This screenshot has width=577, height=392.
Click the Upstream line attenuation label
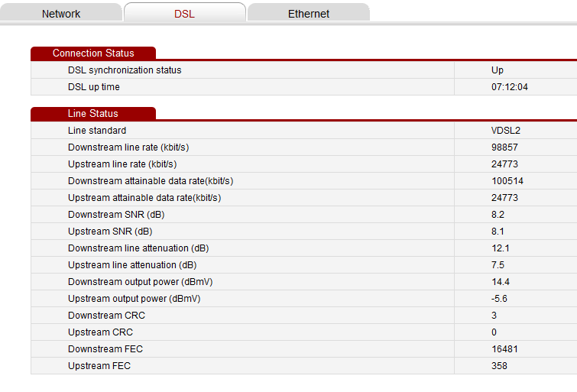pos(132,265)
